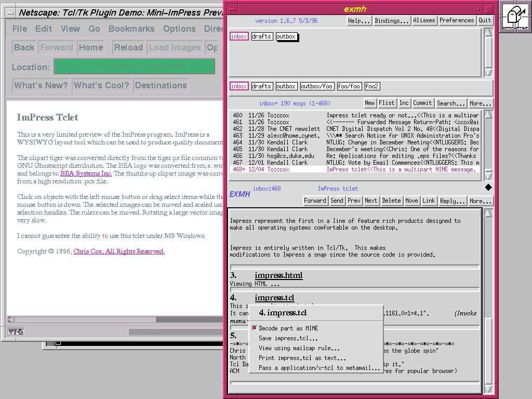Open the exmh window menu button

(232, 9)
